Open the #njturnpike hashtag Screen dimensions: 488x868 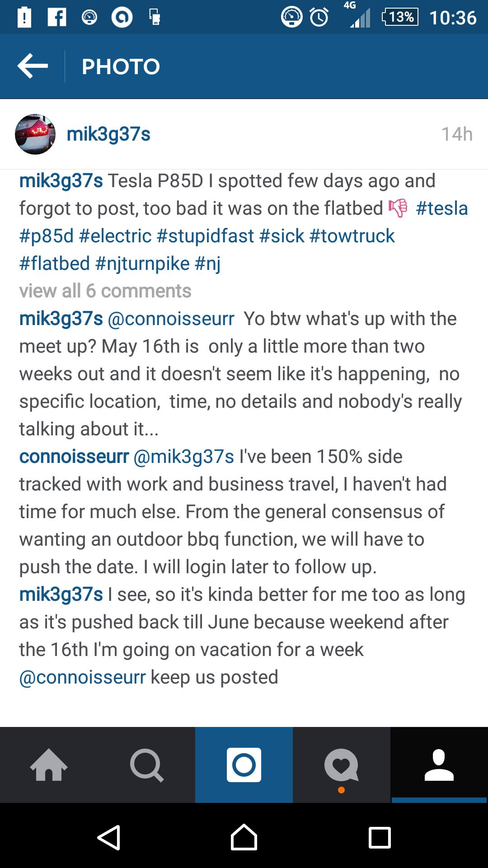(x=142, y=264)
